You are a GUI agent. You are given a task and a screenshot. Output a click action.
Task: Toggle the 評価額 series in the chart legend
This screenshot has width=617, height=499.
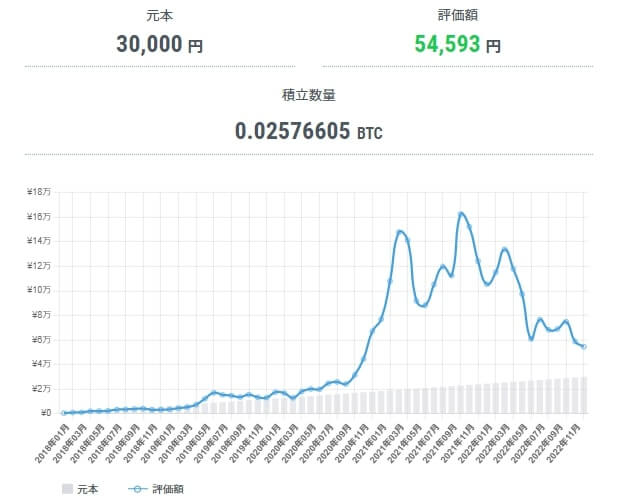point(156,489)
